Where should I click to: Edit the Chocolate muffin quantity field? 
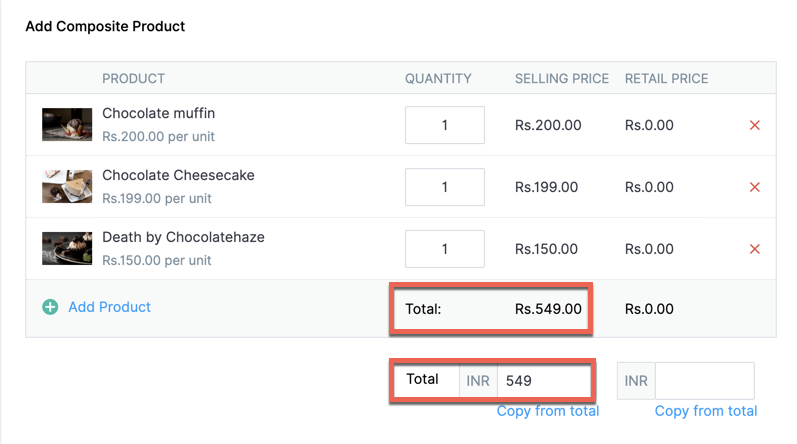pos(444,125)
